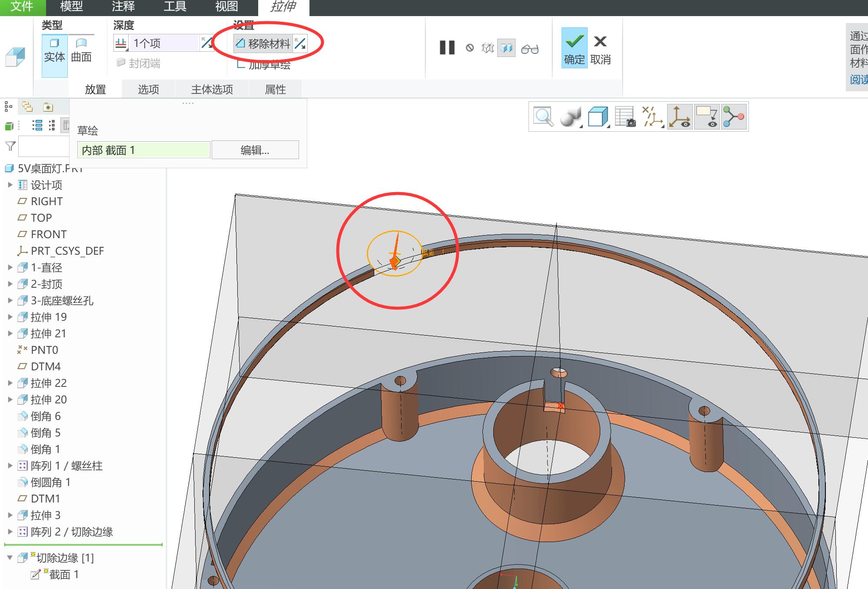Toggle spin center display icon
868x589 pixels.
coord(680,116)
